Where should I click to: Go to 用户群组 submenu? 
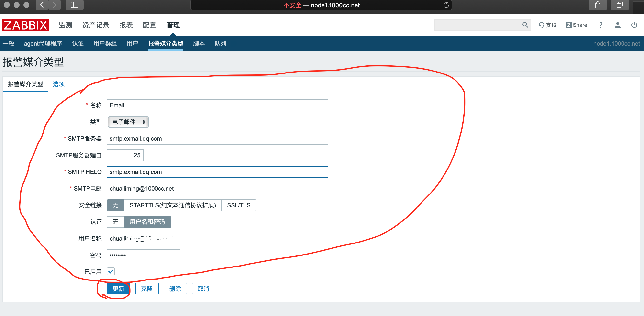pos(105,44)
